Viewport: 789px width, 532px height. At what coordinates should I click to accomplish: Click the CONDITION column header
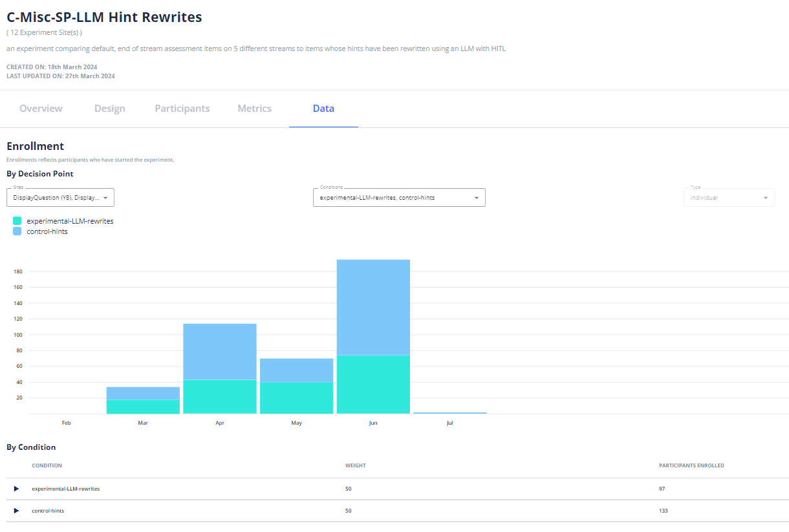point(47,465)
